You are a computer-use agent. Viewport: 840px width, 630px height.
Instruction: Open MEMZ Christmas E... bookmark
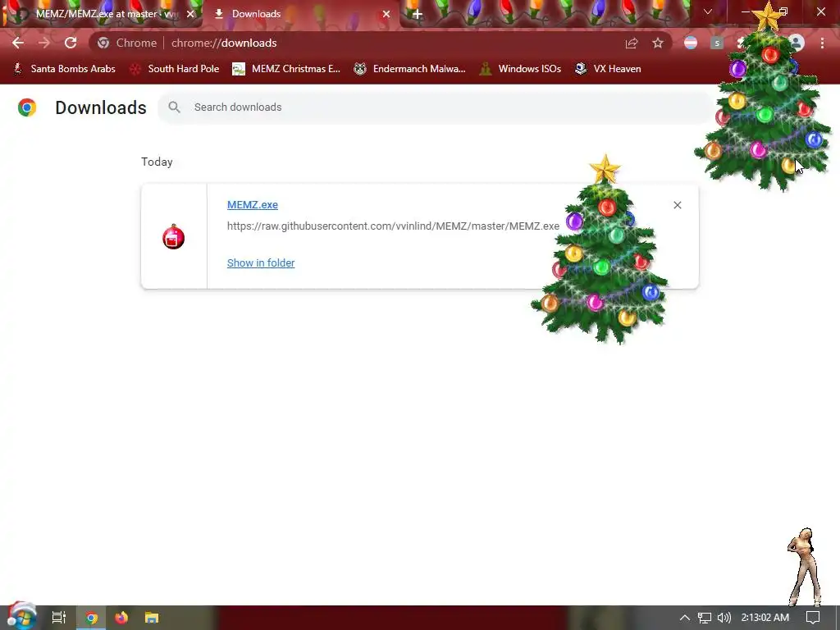(x=286, y=69)
